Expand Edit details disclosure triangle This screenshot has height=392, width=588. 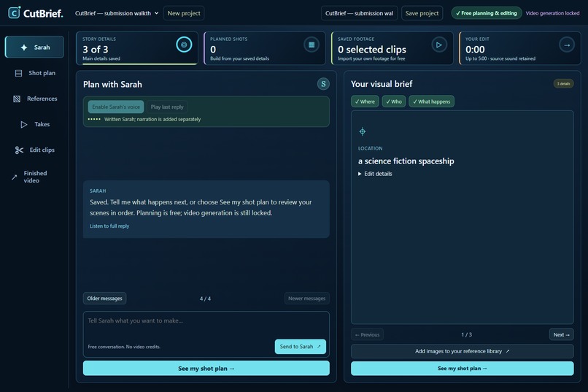tap(360, 174)
